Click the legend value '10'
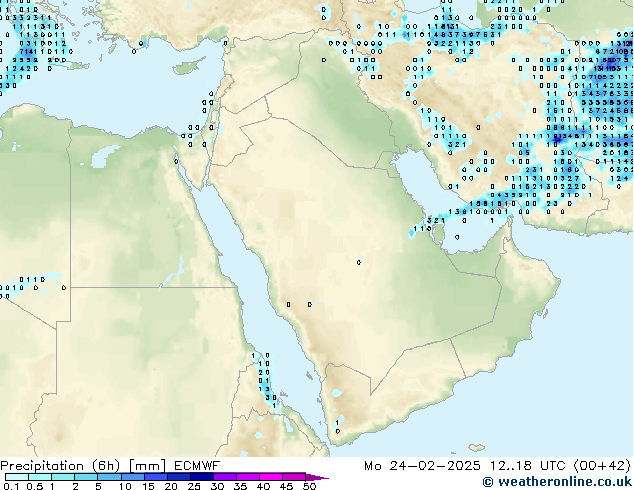The height and width of the screenshot is (490, 634). click(x=125, y=486)
